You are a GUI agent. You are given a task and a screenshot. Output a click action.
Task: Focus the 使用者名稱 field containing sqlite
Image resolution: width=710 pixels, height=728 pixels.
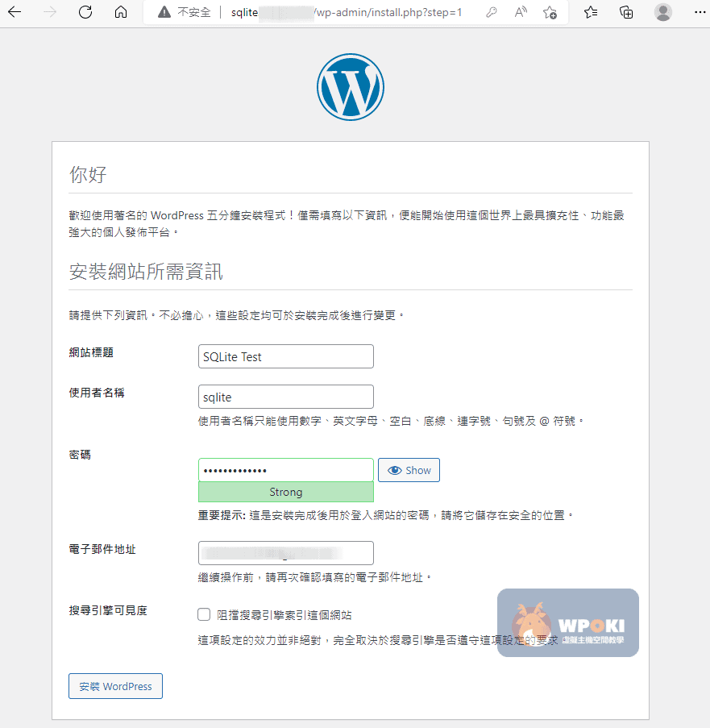(286, 397)
